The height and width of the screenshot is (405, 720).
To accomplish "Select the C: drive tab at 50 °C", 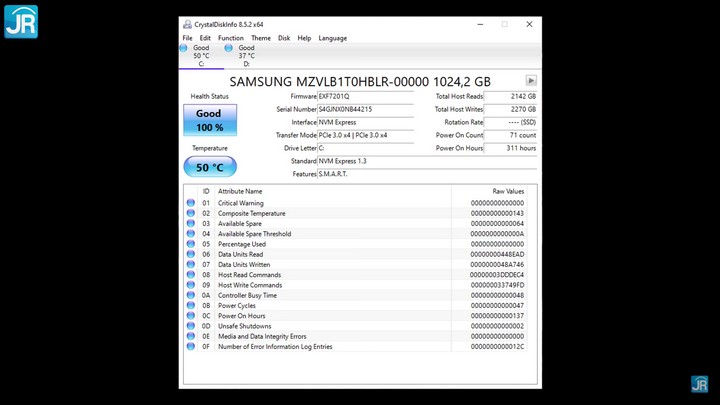I will 201,56.
